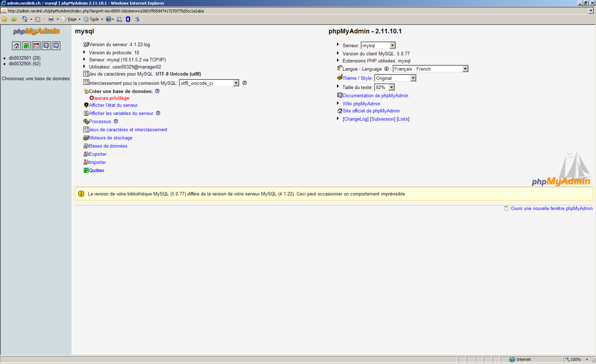Click info icon next to Langue label
Viewport: 596px width, 364px height.
(386, 69)
